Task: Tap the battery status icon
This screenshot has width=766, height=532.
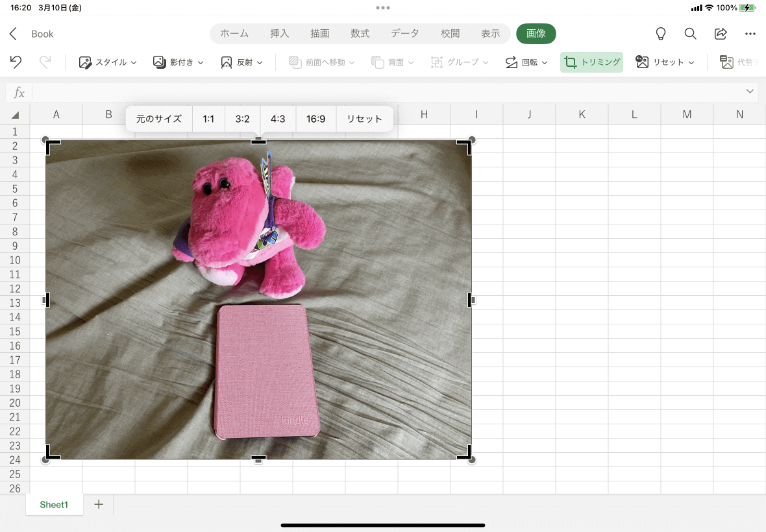Action: [x=747, y=8]
